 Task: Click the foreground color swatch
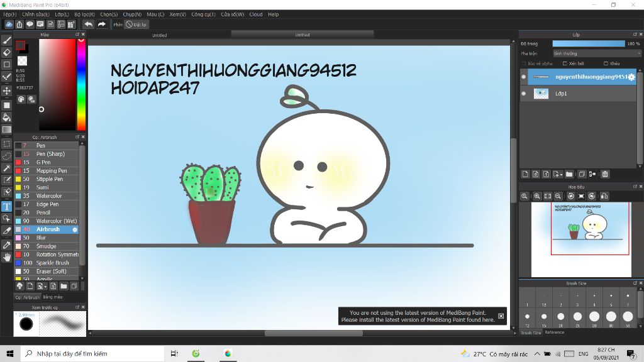tap(21, 45)
